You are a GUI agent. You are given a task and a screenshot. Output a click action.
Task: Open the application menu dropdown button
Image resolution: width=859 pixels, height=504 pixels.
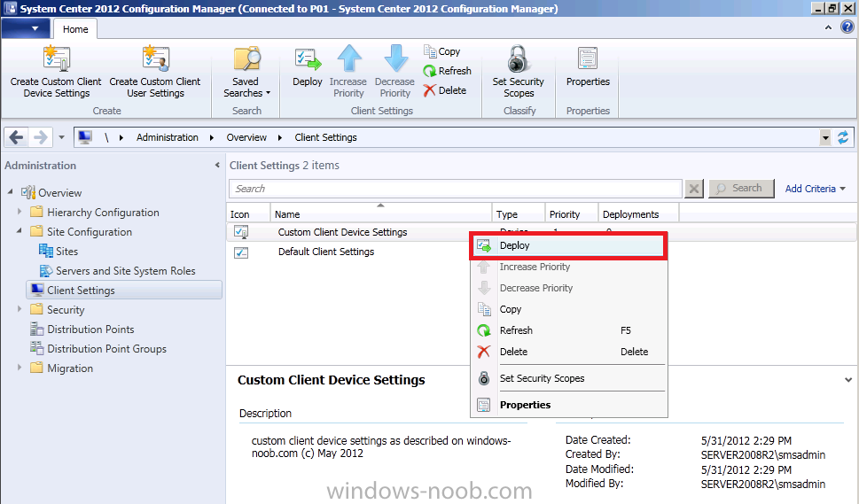pos(26,28)
